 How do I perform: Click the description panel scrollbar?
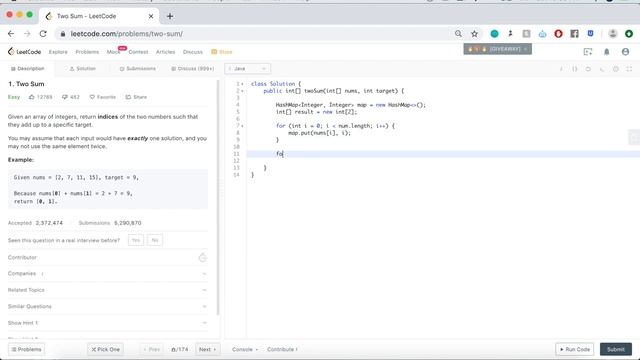[218, 198]
